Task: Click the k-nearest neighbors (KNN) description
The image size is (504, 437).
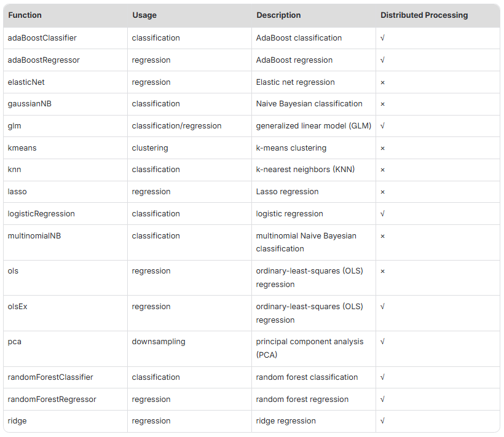Action: click(x=305, y=170)
